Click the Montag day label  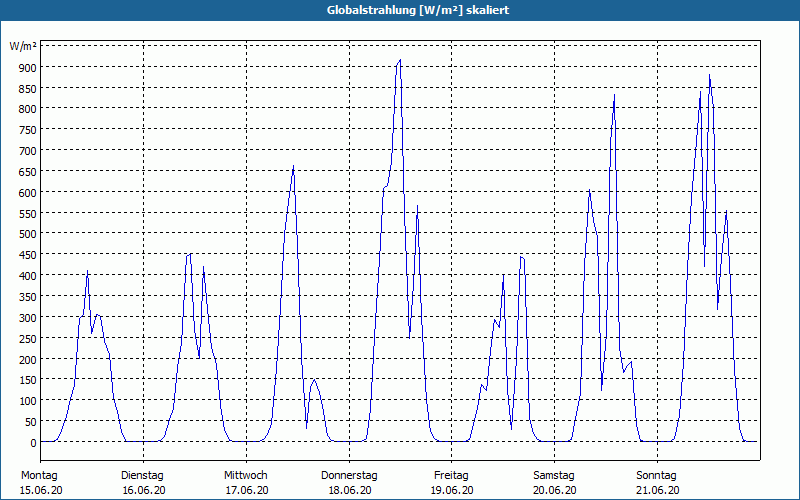[x=39, y=476]
